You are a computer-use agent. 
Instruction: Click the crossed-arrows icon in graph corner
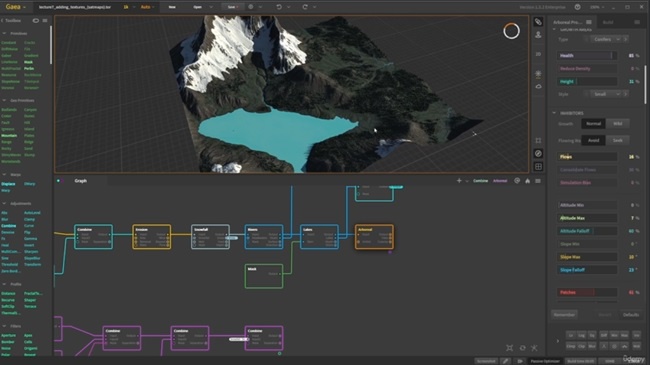click(534, 348)
